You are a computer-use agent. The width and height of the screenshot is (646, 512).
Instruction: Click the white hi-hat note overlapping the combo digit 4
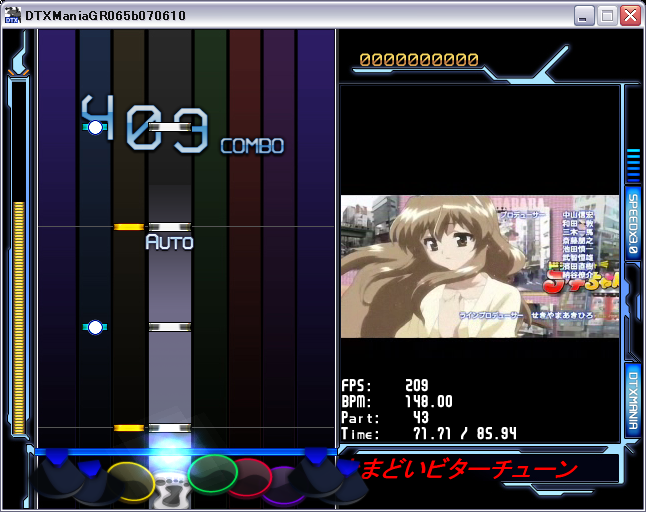tap(95, 127)
